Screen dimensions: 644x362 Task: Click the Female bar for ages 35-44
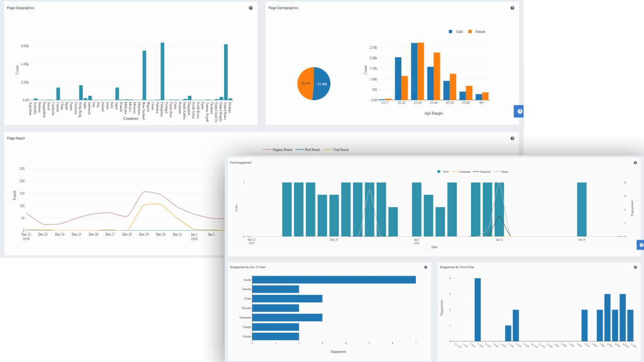(437, 76)
